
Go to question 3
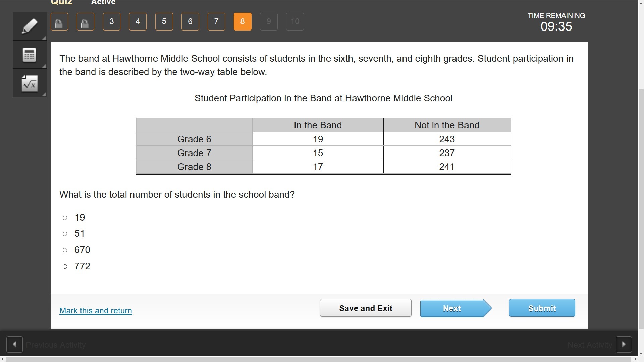pos(112,22)
